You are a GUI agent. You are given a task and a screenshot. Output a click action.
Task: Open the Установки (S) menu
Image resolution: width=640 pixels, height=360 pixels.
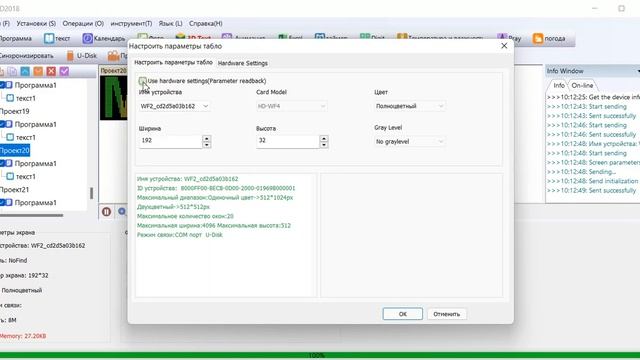pos(36,24)
